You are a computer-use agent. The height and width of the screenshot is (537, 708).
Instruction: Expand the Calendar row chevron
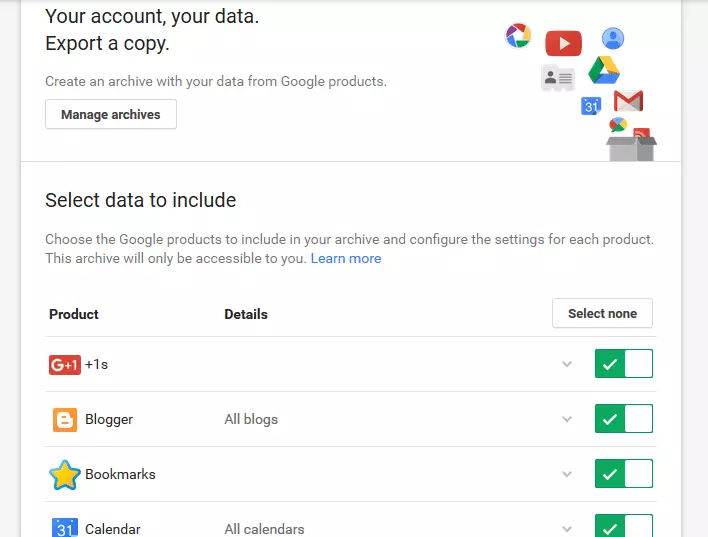click(567, 529)
